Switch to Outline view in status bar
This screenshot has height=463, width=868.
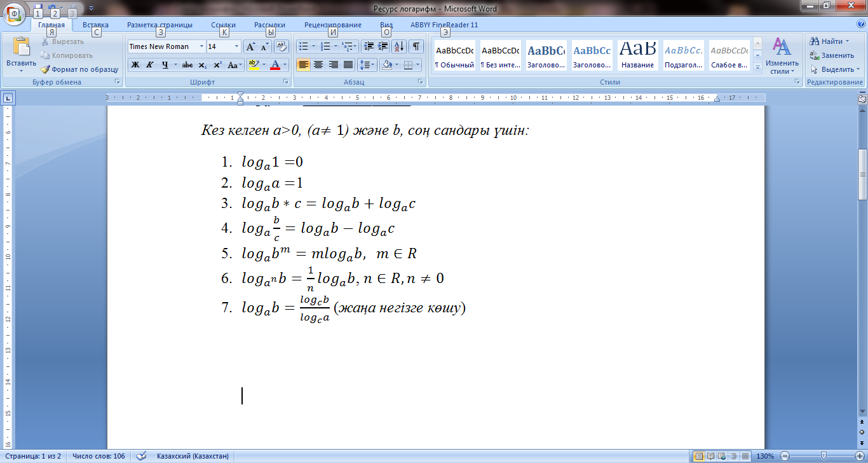pos(732,456)
